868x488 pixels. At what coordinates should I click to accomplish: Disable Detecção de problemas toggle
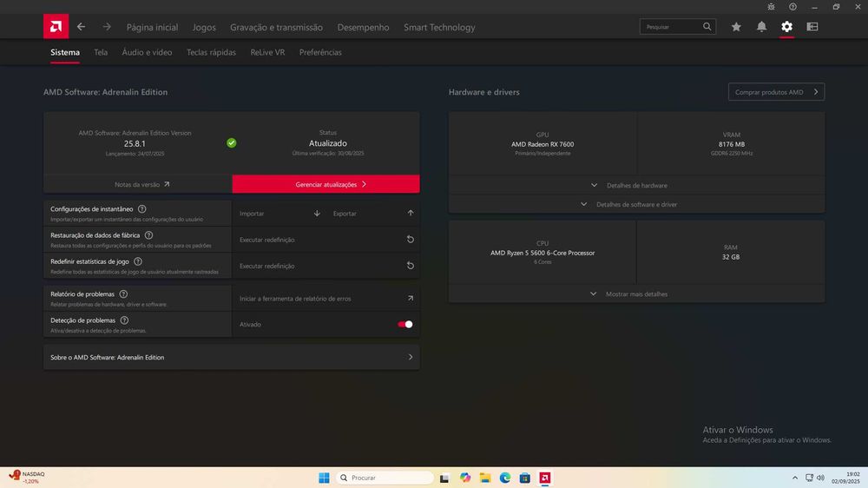pos(405,325)
